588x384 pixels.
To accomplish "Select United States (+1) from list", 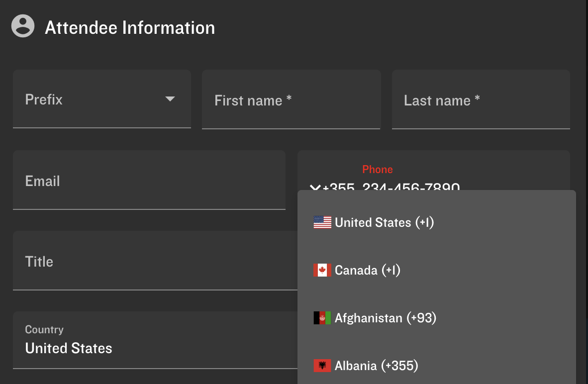I will (x=384, y=222).
